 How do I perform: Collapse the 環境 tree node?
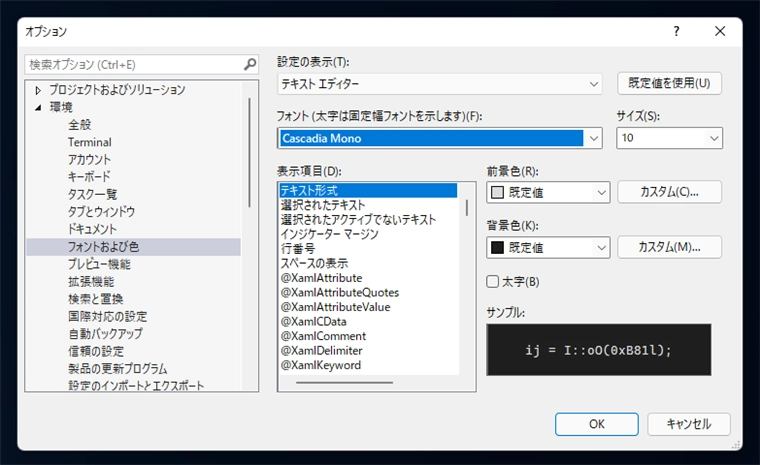pos(38,108)
